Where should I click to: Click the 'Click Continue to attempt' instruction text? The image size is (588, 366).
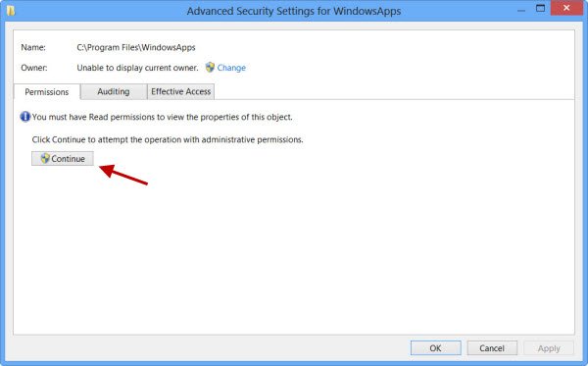pyautogui.click(x=168, y=139)
